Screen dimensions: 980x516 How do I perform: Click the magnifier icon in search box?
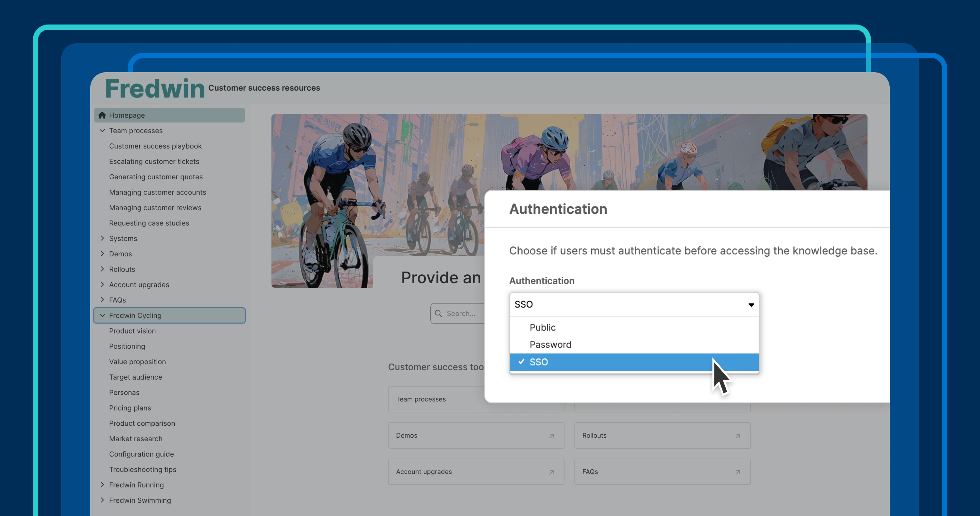click(x=438, y=313)
